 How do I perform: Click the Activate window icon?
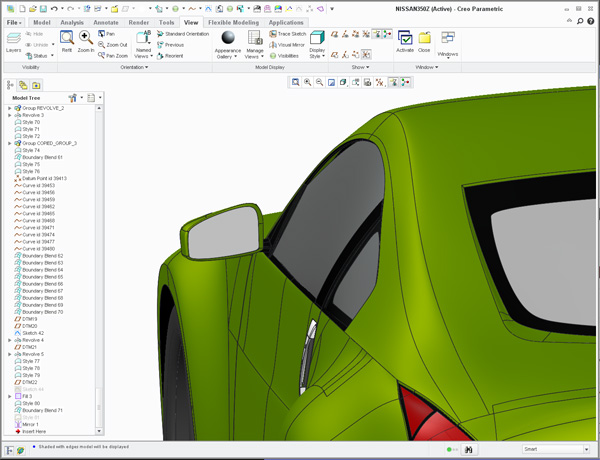[x=405, y=39]
